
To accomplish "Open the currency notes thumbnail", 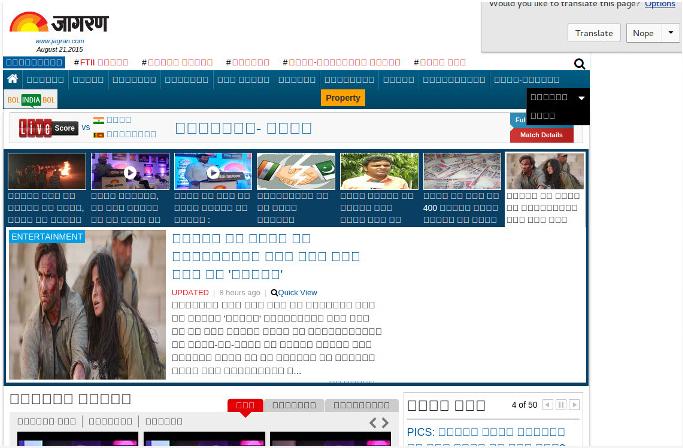I will (x=462, y=171).
